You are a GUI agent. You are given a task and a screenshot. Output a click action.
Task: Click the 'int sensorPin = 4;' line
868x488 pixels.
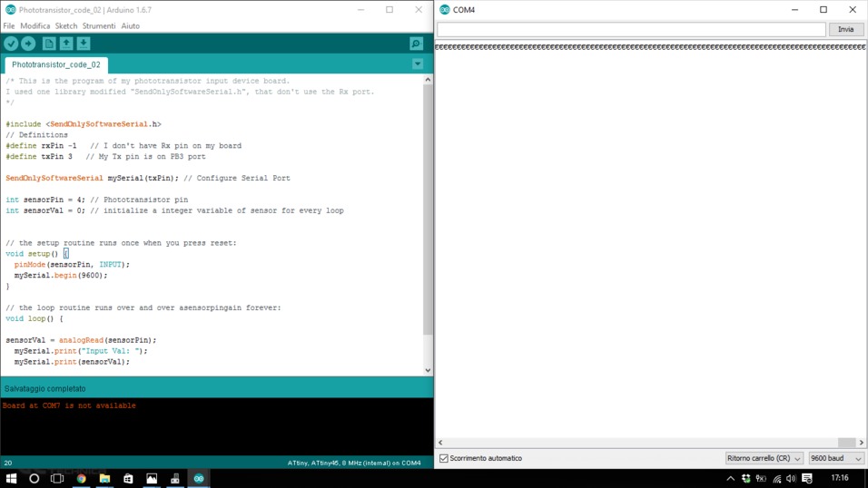click(97, 200)
